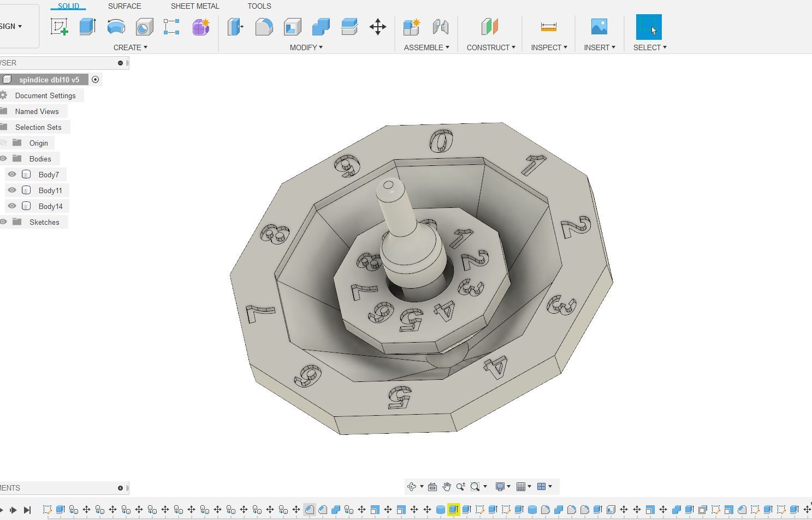Viewport: 812px width, 520px height.
Task: Open the display settings dropdown
Action: point(502,486)
